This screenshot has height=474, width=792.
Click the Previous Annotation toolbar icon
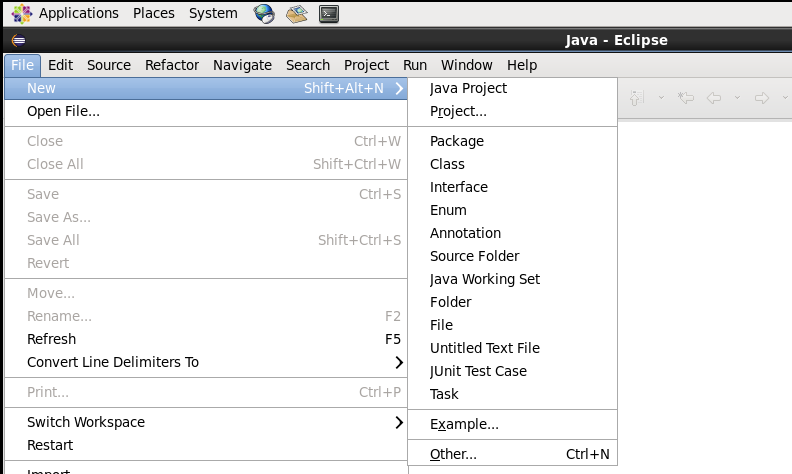point(637,98)
